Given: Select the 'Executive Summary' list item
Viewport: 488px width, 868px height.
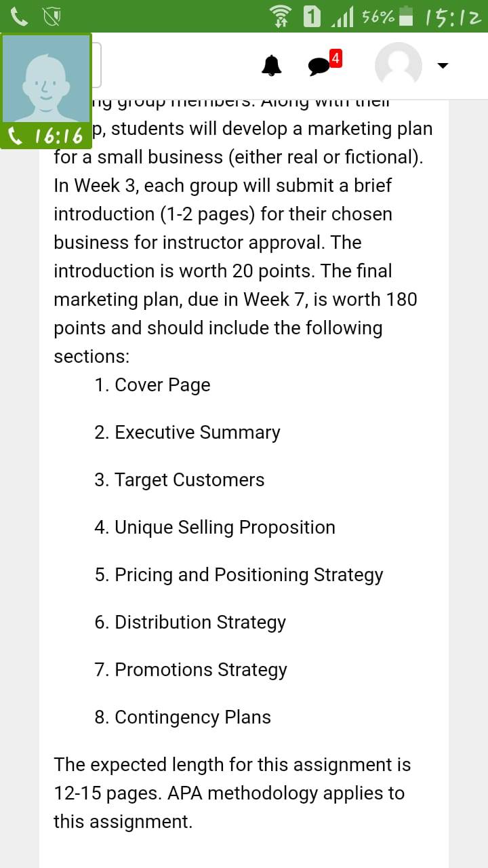Looking at the screenshot, I should 187,432.
